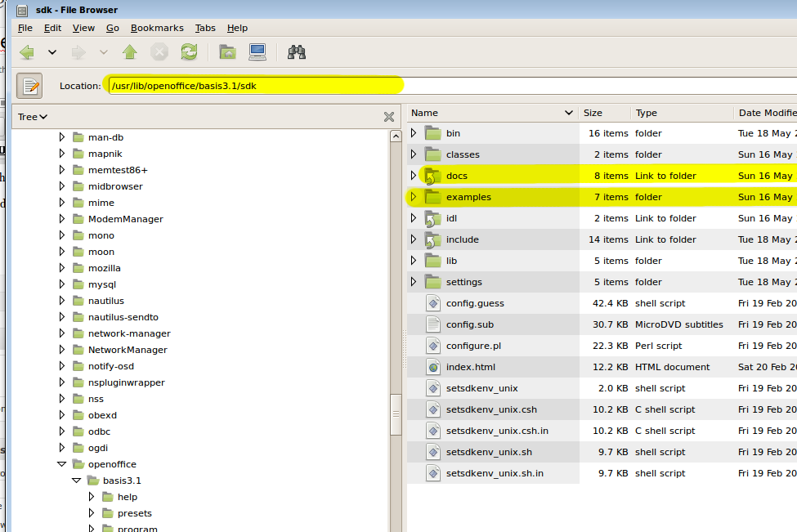Select mysql in the tree pane
This screenshot has width=797, height=532.
pyautogui.click(x=102, y=284)
